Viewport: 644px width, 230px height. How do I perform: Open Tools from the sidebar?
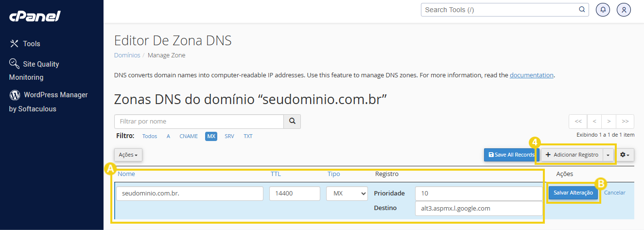click(32, 44)
